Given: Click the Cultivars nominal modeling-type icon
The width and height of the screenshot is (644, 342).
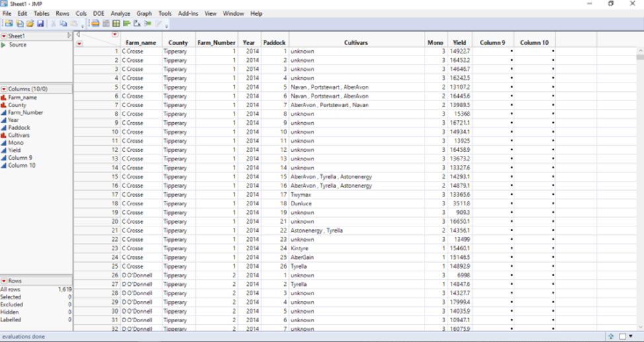Looking at the screenshot, I should click(3, 135).
